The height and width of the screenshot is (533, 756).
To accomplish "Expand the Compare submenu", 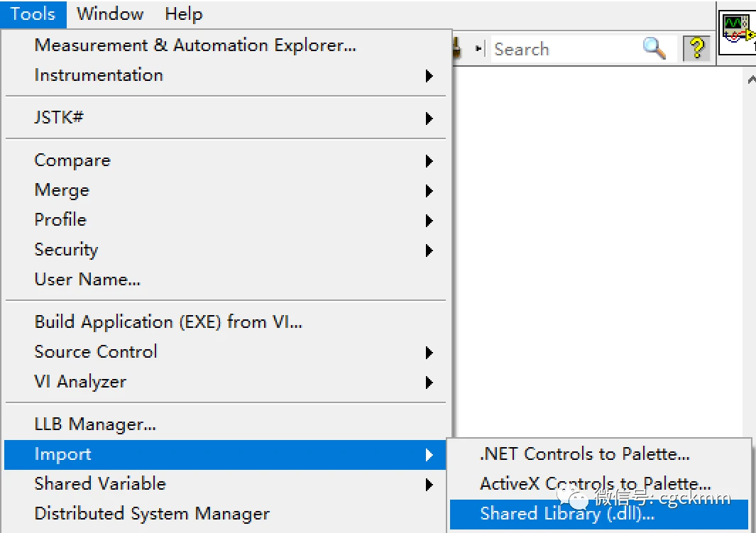I will point(72,160).
